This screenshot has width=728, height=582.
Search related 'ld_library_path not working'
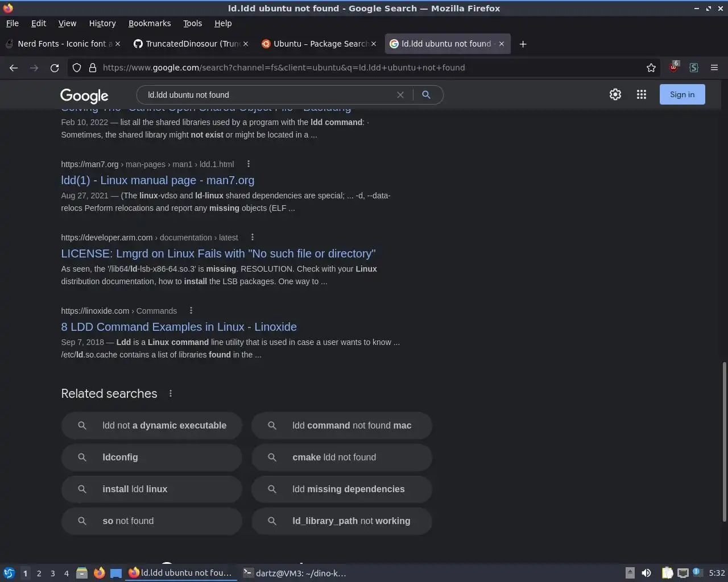tap(342, 521)
